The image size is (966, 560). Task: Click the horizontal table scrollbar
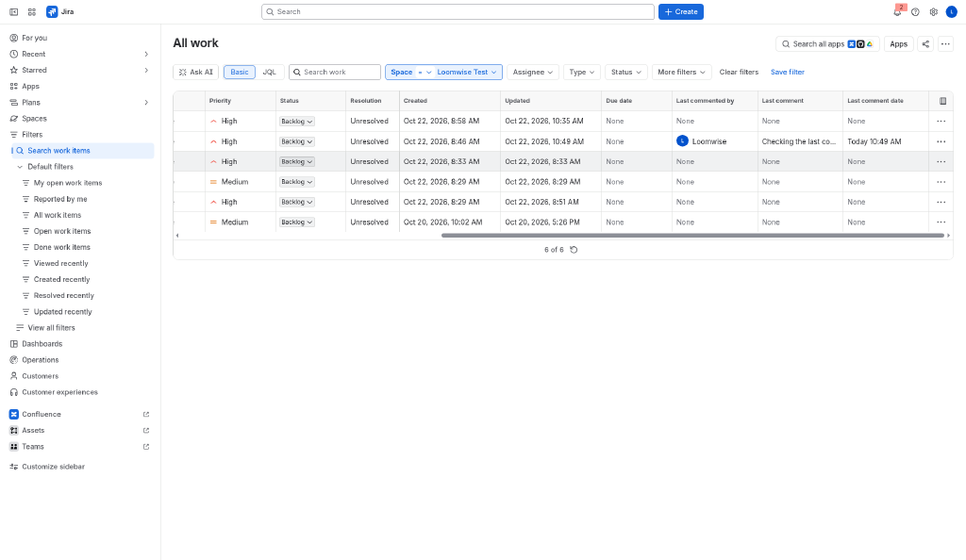click(692, 235)
